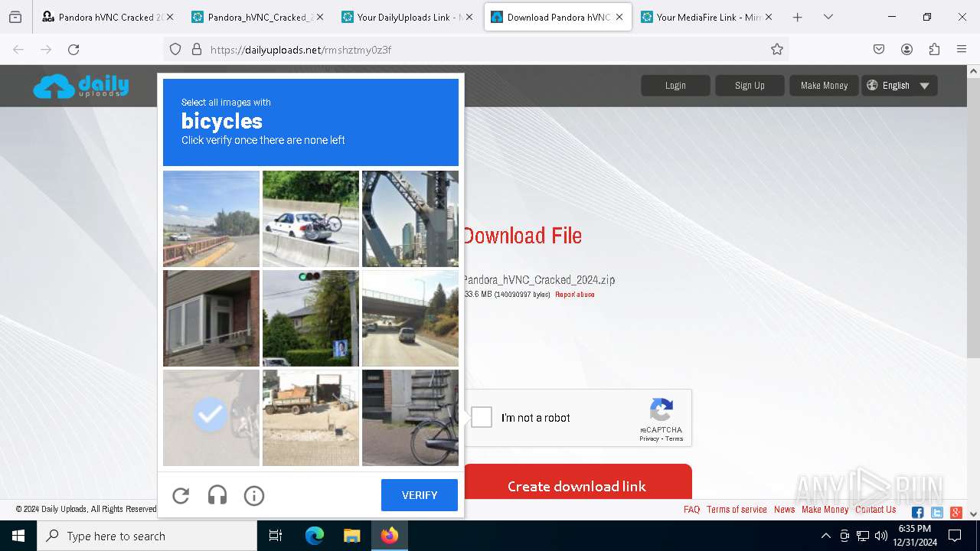Click the dailyuploads.net address bar

click(475, 50)
